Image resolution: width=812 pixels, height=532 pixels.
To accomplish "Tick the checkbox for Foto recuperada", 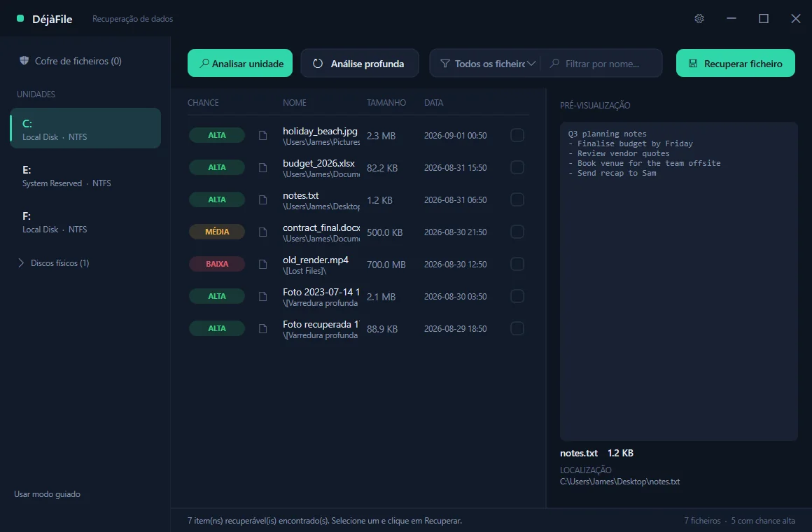I will point(517,328).
